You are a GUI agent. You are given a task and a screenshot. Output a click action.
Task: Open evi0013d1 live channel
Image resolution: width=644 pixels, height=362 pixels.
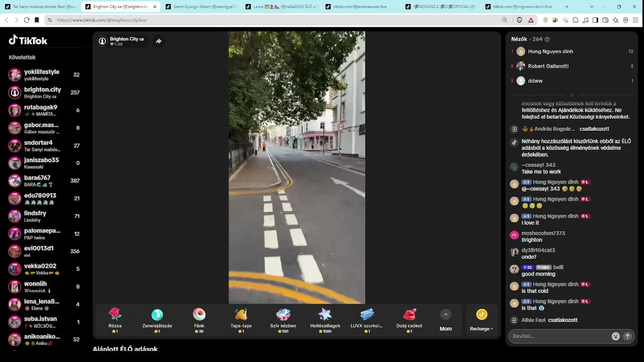click(x=45, y=251)
